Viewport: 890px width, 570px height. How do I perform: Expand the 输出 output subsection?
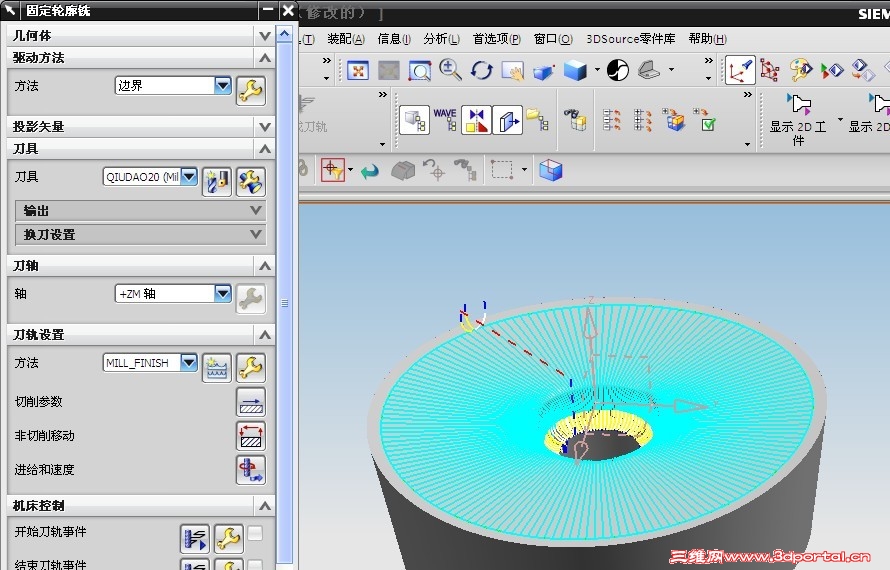point(256,211)
